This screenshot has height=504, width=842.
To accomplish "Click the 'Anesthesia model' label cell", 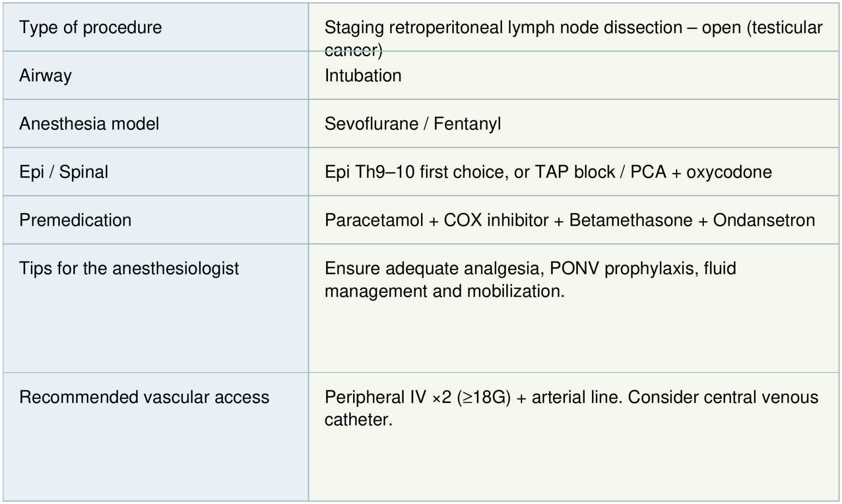I will coord(89,124).
